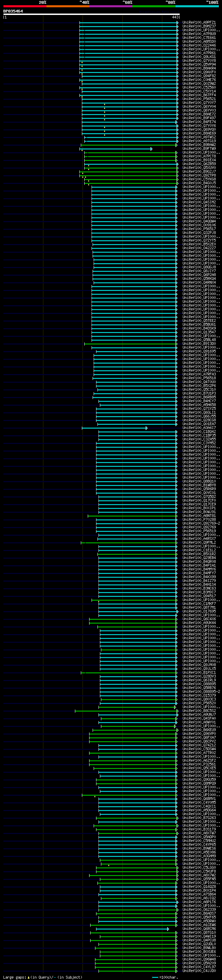Select the UniRef100_C5XY14 label

click(x=199, y=91)
